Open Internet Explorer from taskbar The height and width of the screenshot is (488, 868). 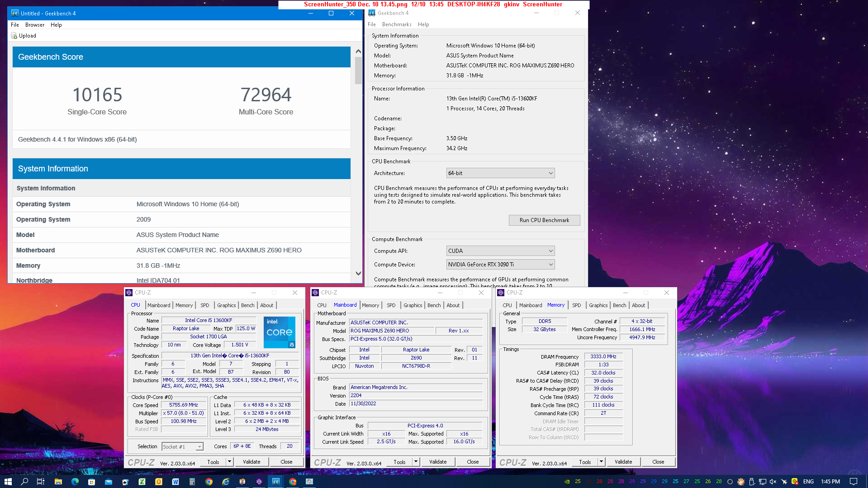pos(226,482)
